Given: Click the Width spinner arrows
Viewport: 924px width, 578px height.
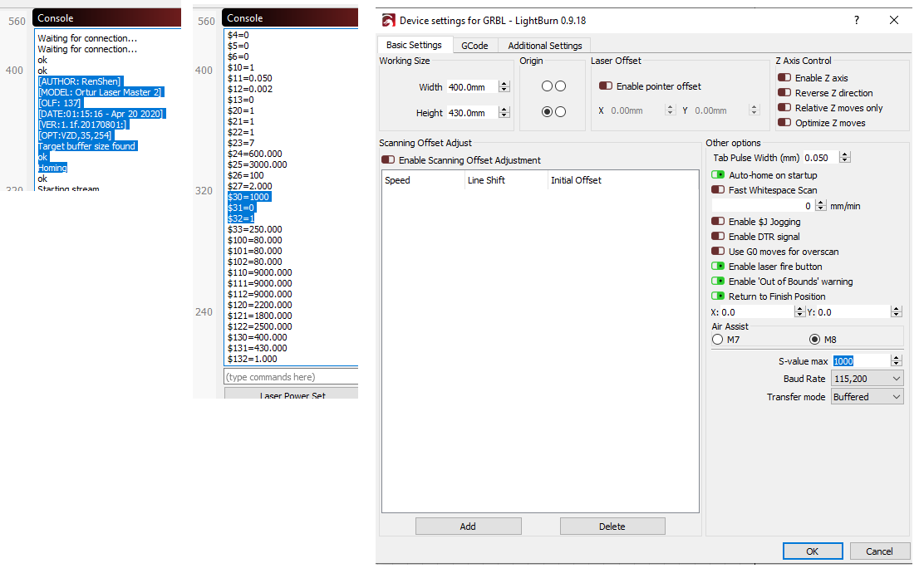Looking at the screenshot, I should pos(504,87).
